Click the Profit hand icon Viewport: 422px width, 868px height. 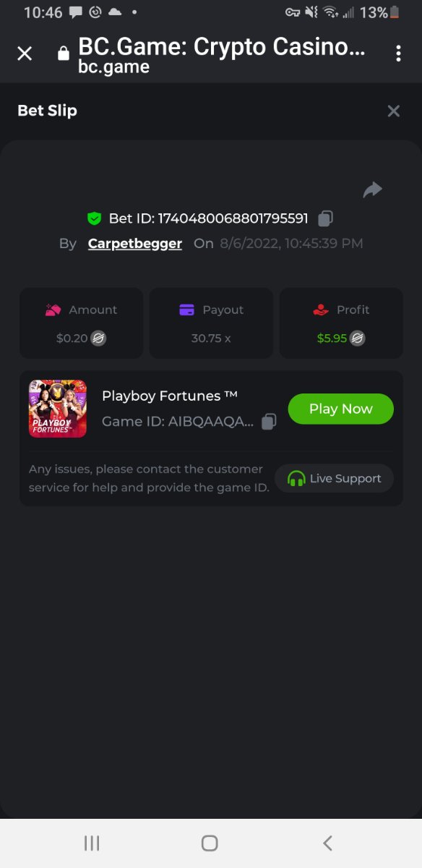321,310
